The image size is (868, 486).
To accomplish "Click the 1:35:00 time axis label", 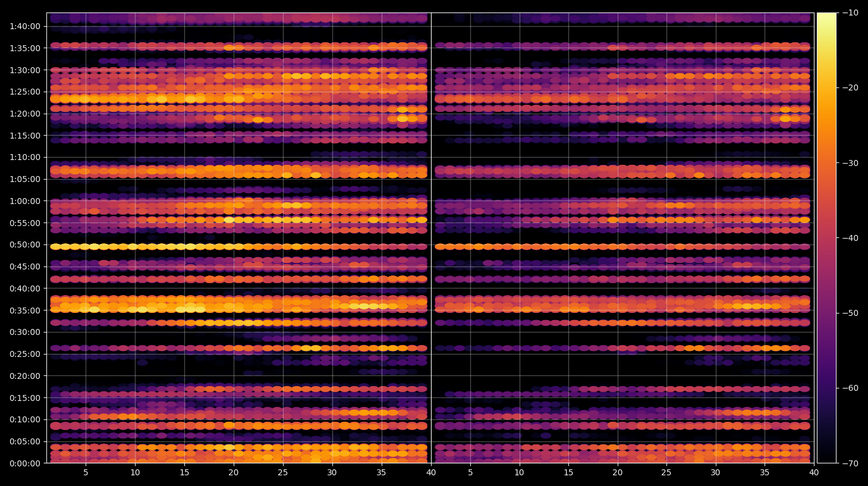I will pyautogui.click(x=25, y=48).
